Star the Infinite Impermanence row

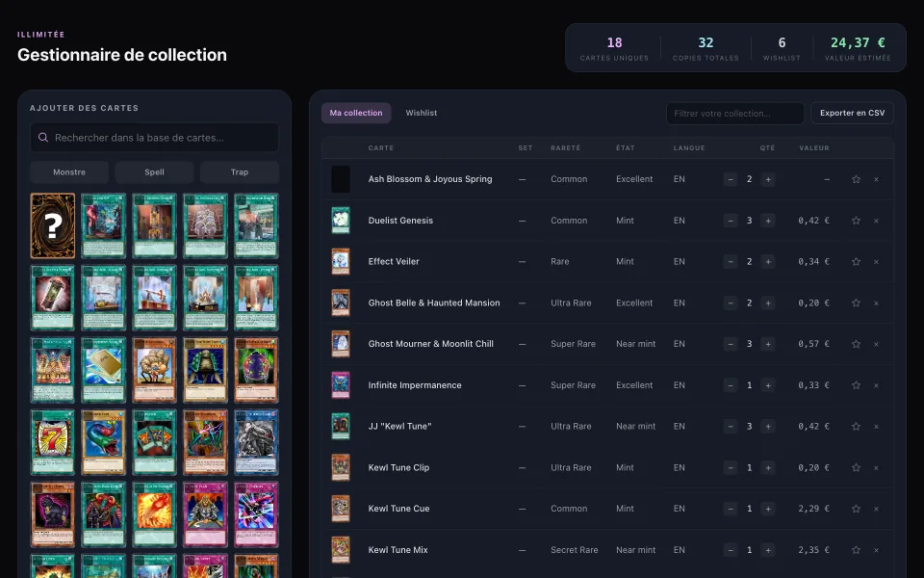(856, 385)
